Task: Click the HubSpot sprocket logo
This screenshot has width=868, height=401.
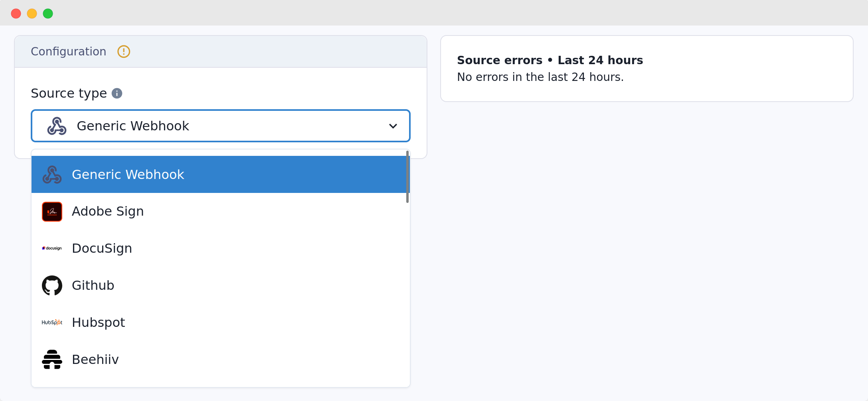Action: [51, 322]
